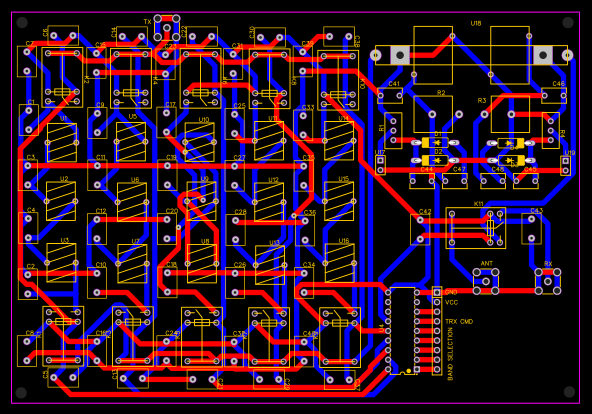Click the GND silkscreen label
This screenshot has width=592, height=414.
click(x=451, y=292)
